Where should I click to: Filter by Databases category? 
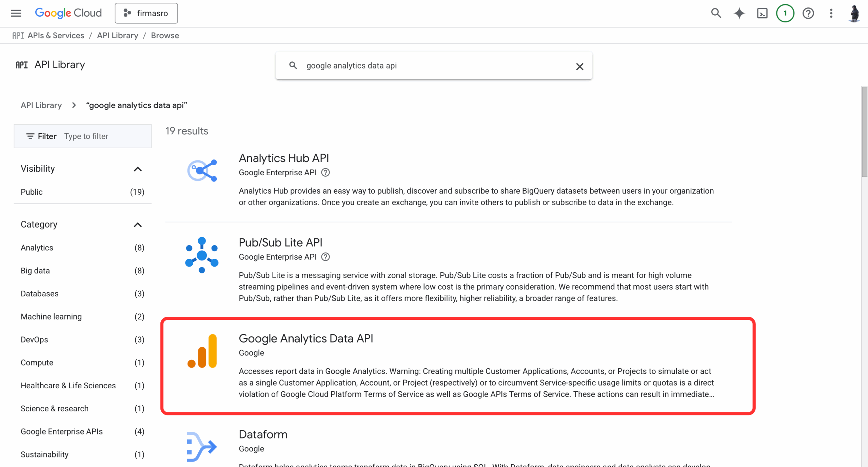[82, 294]
